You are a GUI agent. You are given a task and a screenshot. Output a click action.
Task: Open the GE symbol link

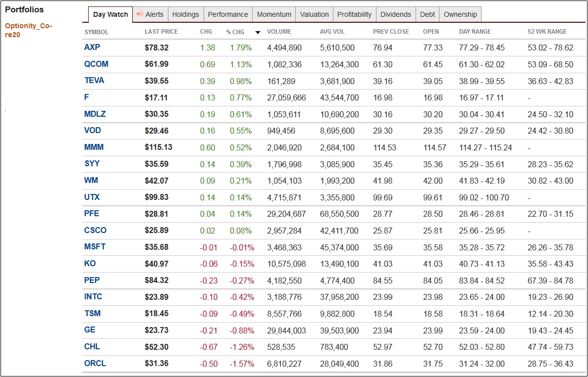click(x=90, y=330)
